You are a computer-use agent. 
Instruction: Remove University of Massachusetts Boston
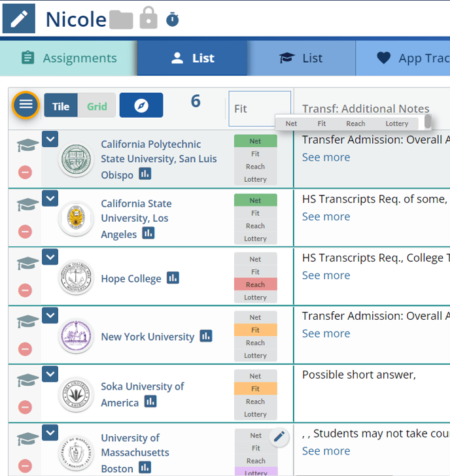(26, 466)
